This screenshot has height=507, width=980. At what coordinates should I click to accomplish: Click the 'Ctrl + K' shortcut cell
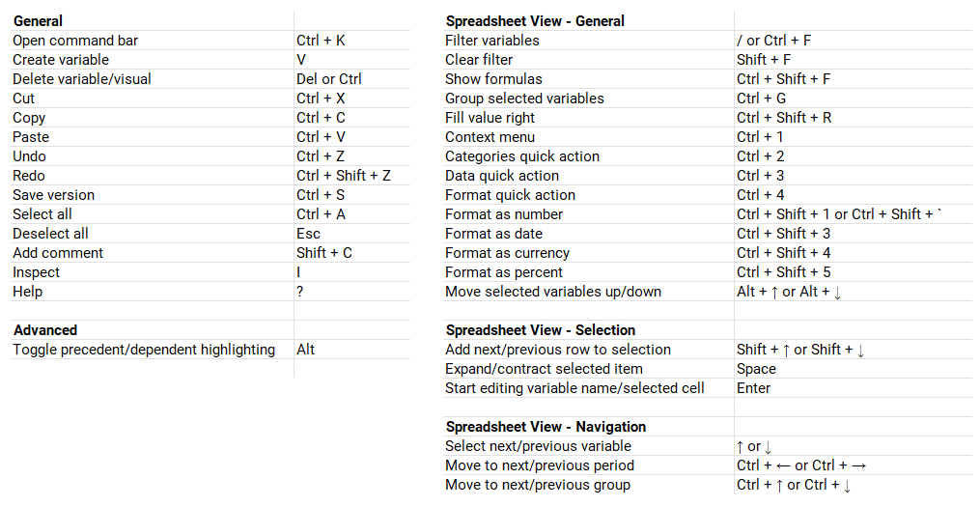pyautogui.click(x=321, y=41)
